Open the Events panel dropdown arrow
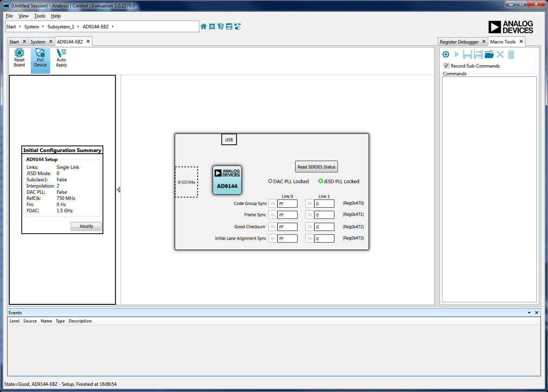Screen dimensions: 548x392 click(529, 313)
